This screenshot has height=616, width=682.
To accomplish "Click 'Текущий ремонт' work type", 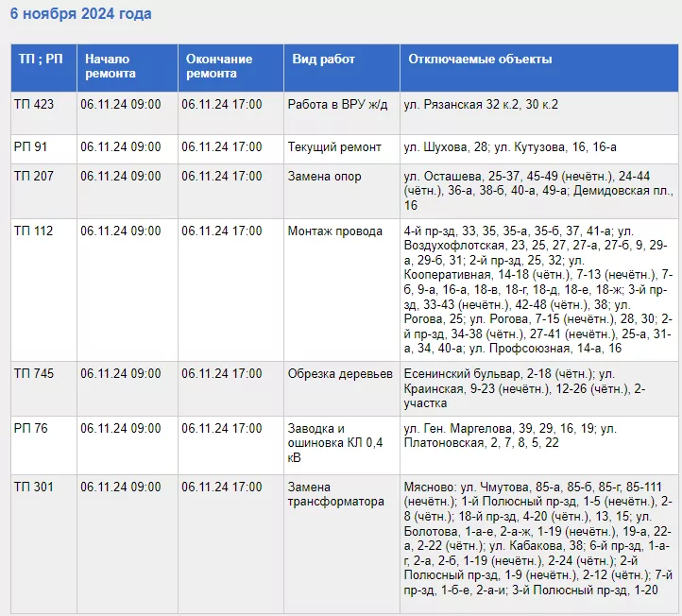I will click(x=334, y=147).
